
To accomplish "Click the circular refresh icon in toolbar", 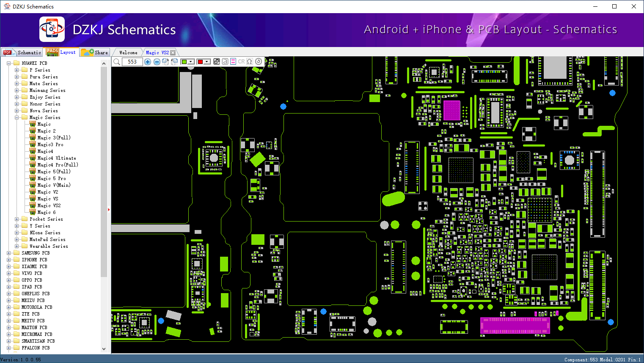I will coord(259,61).
